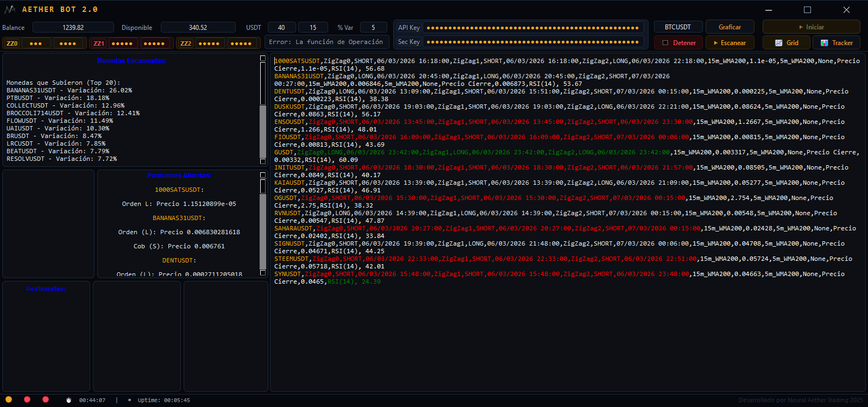Screen dimensions: 868x407
Task: Click the Graficar button
Action: click(x=729, y=27)
